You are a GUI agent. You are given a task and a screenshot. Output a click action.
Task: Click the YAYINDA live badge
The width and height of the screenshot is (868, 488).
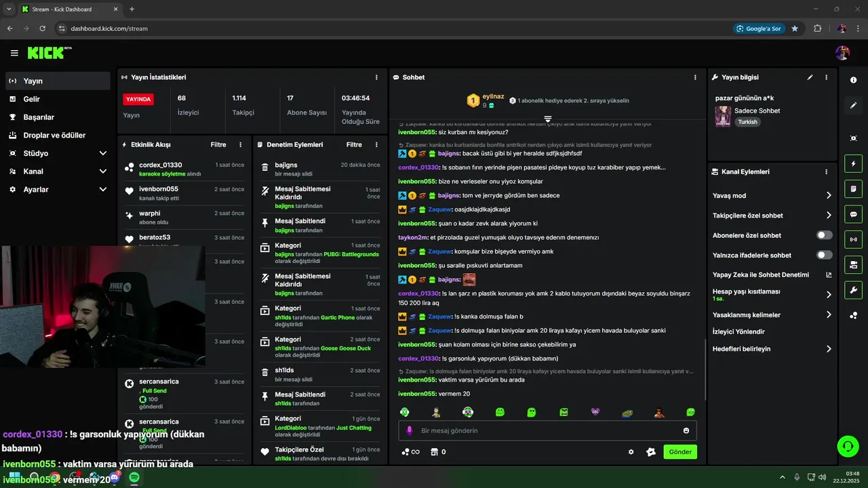tap(138, 99)
